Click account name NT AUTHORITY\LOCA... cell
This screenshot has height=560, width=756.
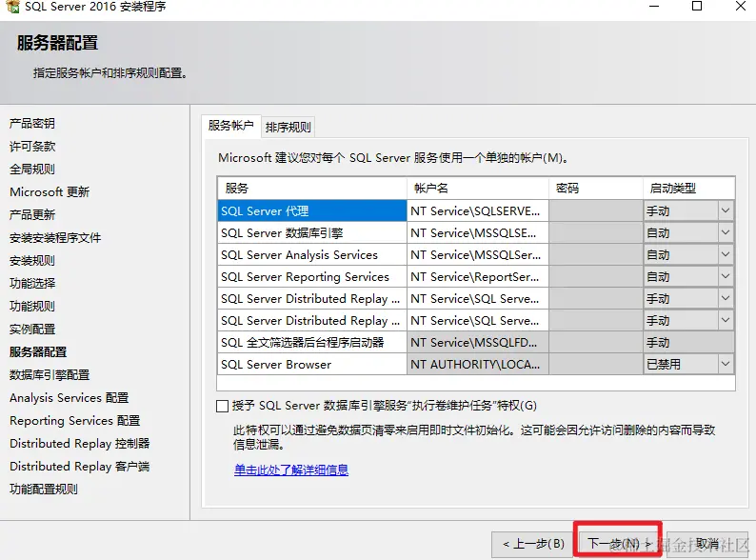click(x=478, y=365)
